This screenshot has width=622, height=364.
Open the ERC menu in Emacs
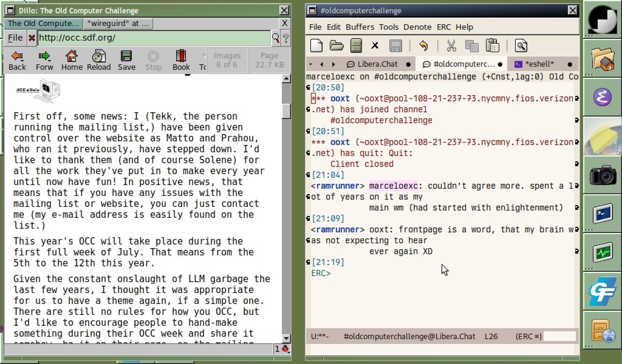(x=444, y=27)
